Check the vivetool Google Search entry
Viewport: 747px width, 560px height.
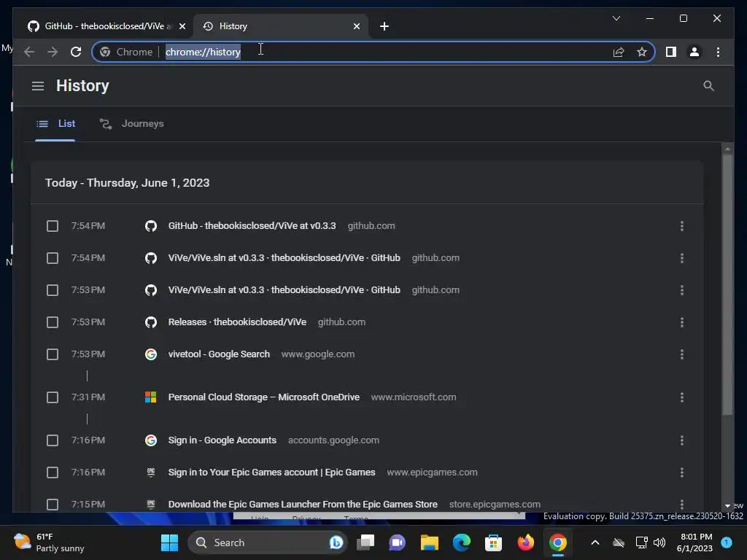[53, 354]
